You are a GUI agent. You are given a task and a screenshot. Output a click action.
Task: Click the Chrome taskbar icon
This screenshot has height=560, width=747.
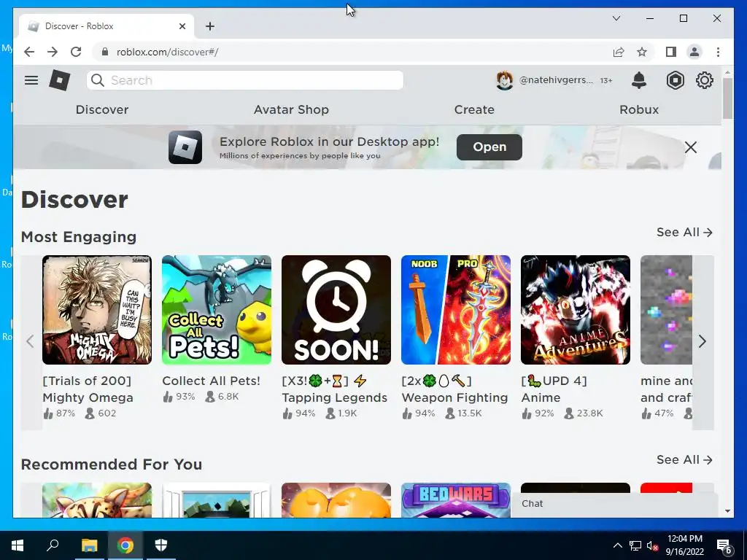(125, 545)
